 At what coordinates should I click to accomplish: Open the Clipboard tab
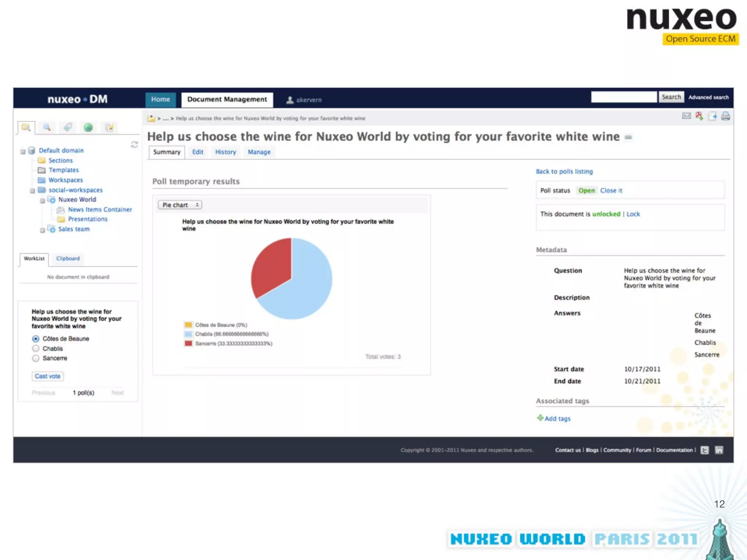coord(68,258)
